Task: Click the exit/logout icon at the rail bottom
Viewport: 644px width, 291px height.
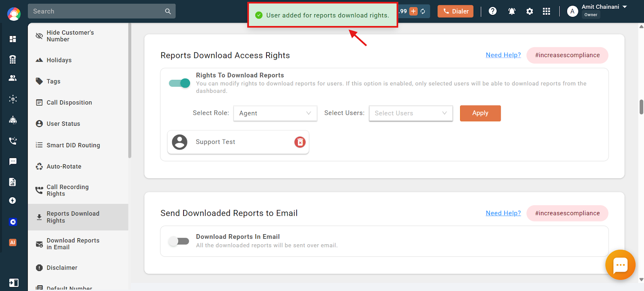Action: tap(14, 283)
